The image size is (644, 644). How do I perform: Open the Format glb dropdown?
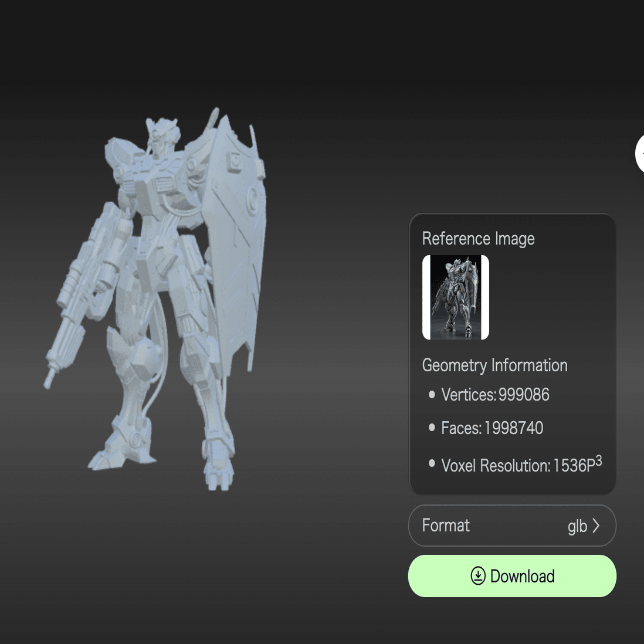click(512, 526)
